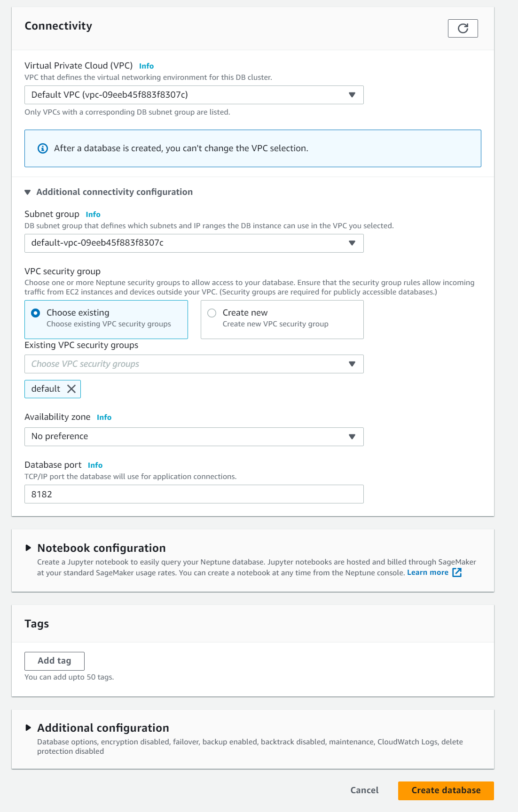Open the Existing VPC security groups dropdown
Image resolution: width=518 pixels, height=812 pixels.
(194, 364)
